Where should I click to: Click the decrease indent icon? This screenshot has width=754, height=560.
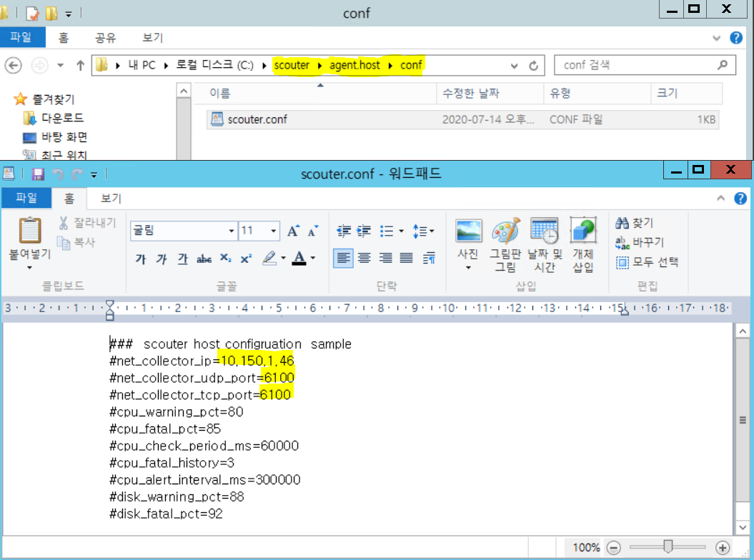(x=343, y=231)
